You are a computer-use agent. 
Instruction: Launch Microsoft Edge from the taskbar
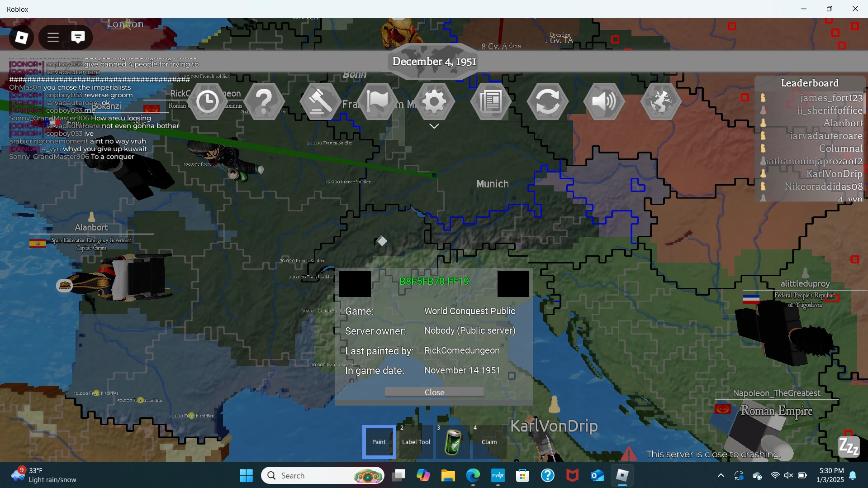[x=473, y=476]
